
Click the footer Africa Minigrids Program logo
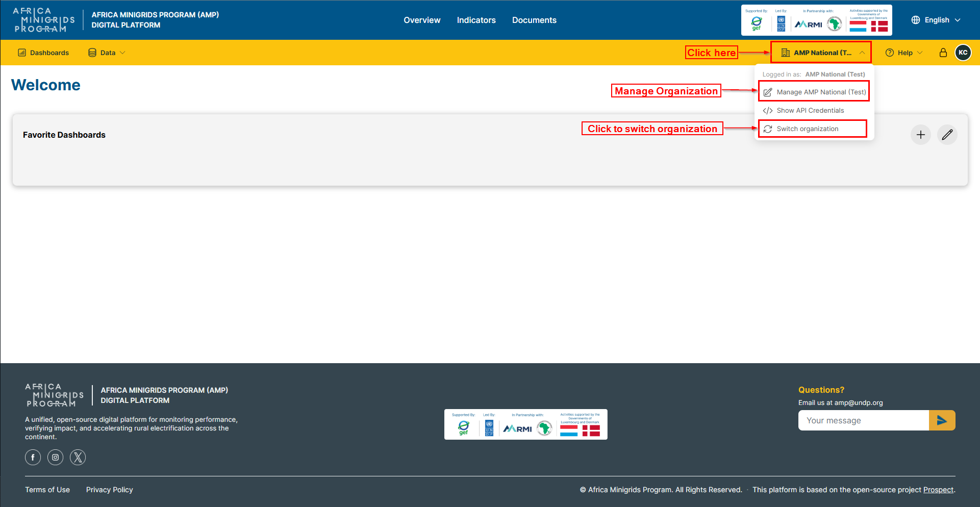tap(55, 395)
